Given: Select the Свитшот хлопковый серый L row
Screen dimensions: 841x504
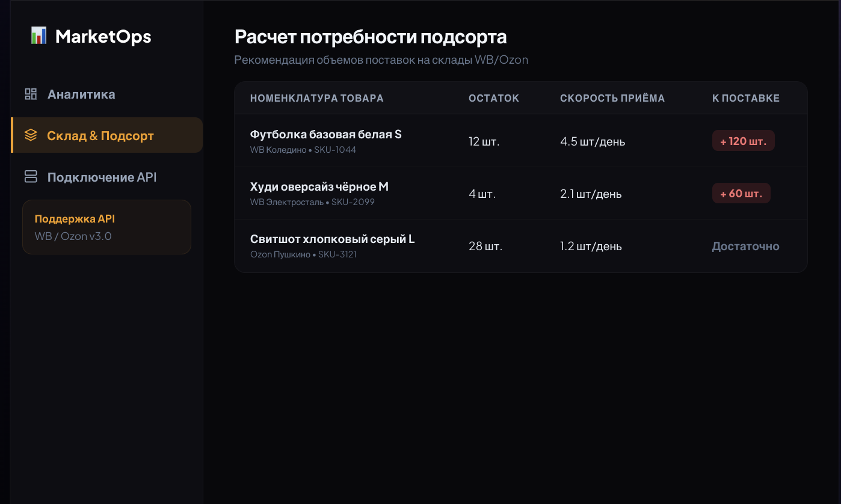Looking at the screenshot, I should point(520,246).
